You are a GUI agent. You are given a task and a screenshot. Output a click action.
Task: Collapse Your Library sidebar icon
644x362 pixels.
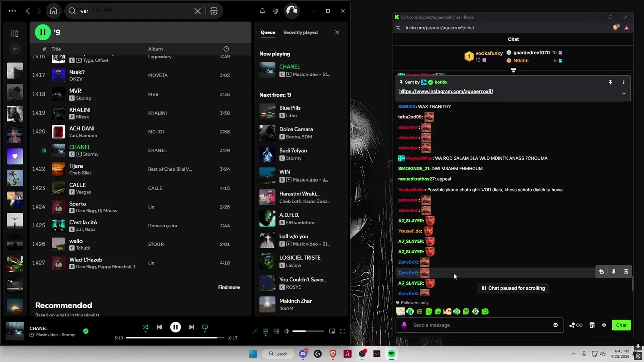coord(15,33)
